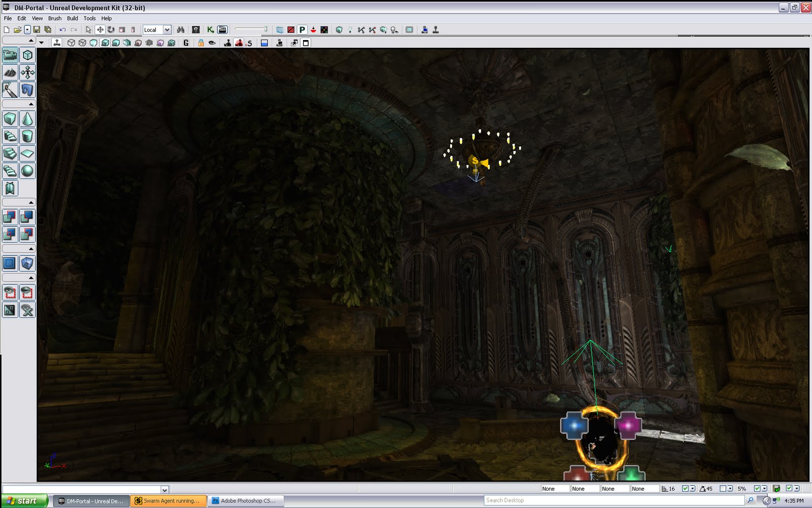Click the CSG Add icon

(10, 217)
